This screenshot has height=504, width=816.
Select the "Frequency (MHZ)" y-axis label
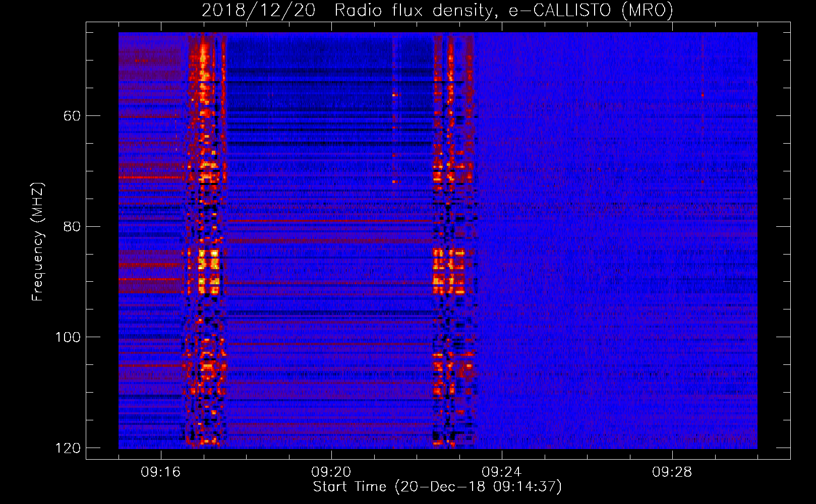tap(38, 242)
